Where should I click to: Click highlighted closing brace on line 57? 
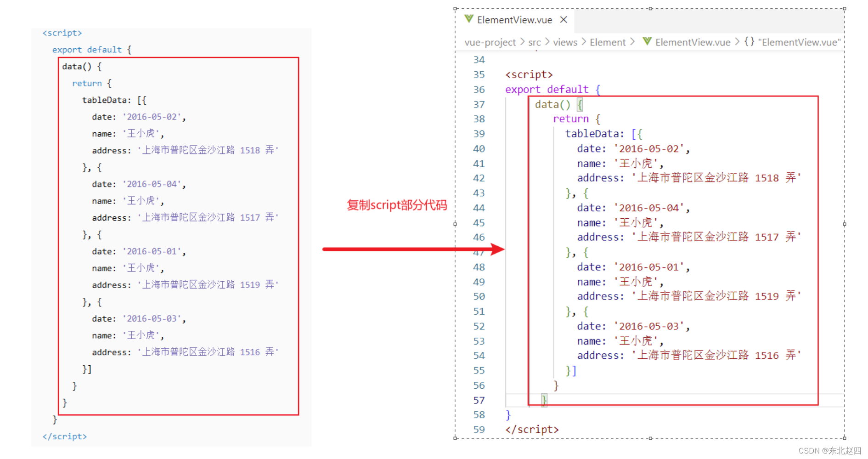[544, 400]
